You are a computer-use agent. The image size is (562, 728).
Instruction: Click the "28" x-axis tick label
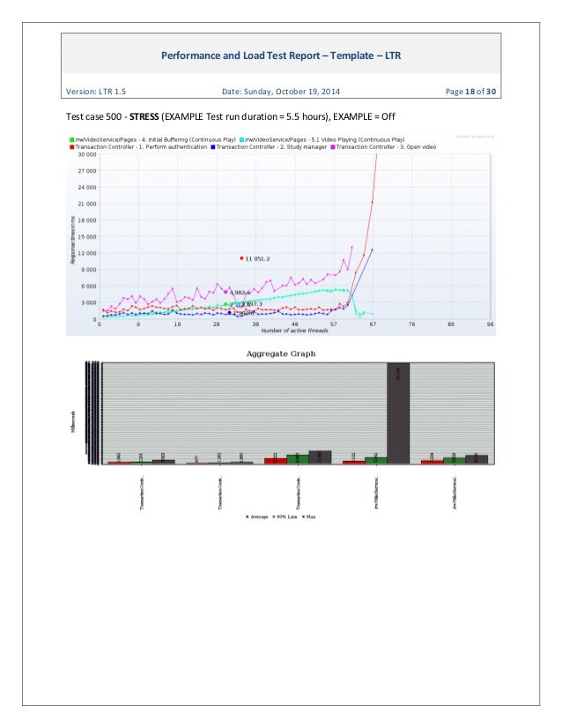[217, 324]
